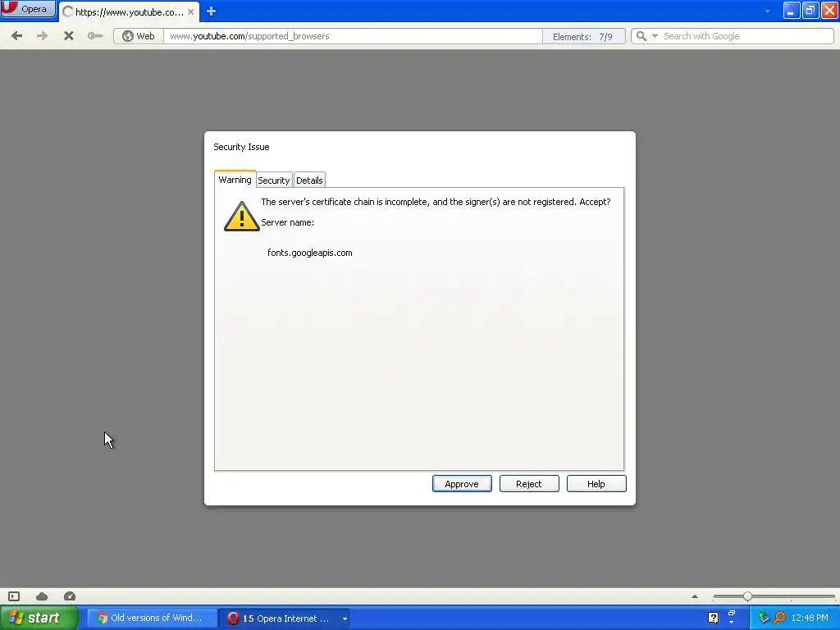The image size is (840, 630).
Task: Select the YouTube page tab
Action: pyautogui.click(x=129, y=11)
